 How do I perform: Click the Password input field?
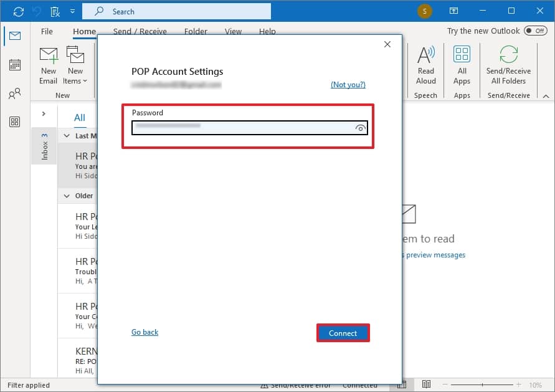pyautogui.click(x=250, y=128)
